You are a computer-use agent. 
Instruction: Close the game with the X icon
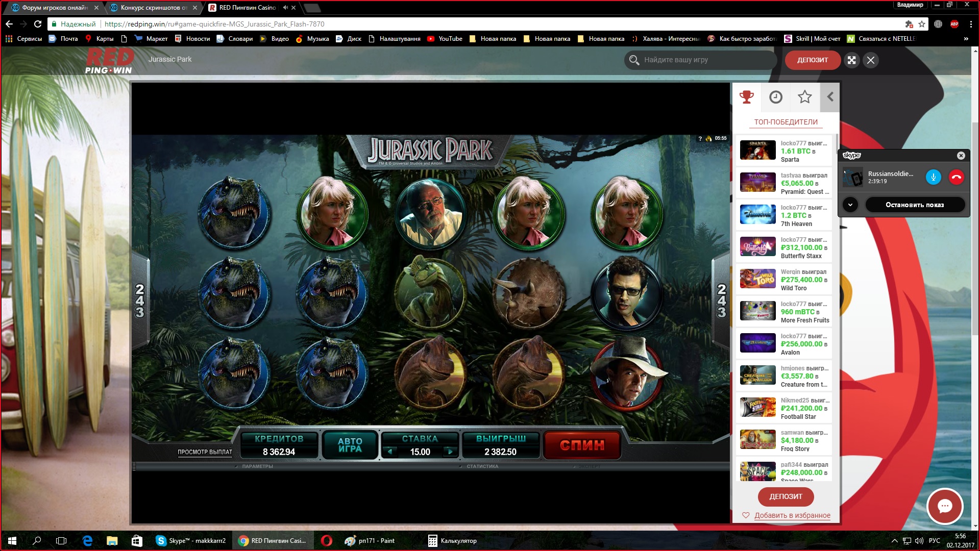871,60
